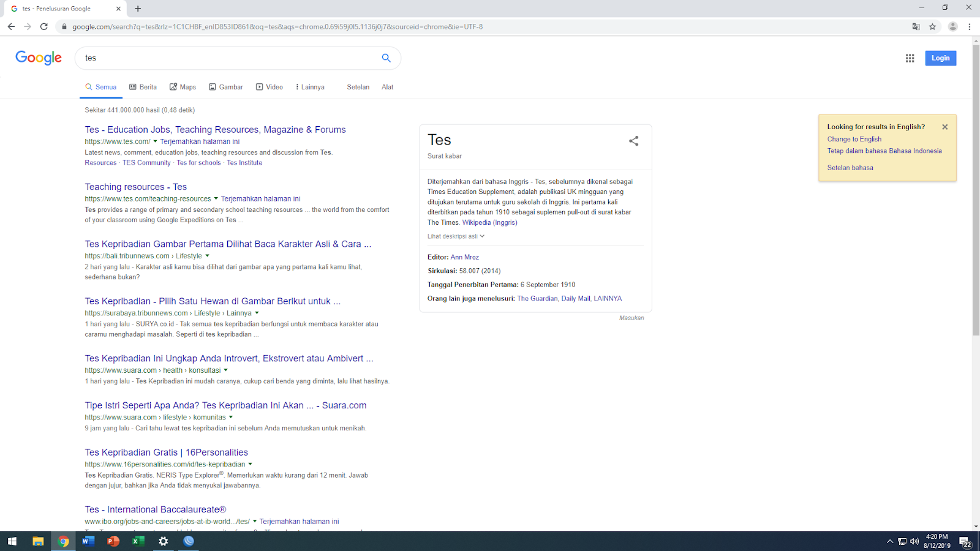Open a new browser tab

click(x=138, y=9)
